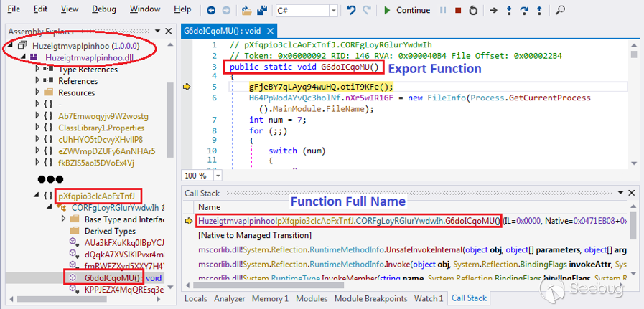Switch to the Analyzer tab
The height and width of the screenshot is (309, 644).
(x=230, y=299)
